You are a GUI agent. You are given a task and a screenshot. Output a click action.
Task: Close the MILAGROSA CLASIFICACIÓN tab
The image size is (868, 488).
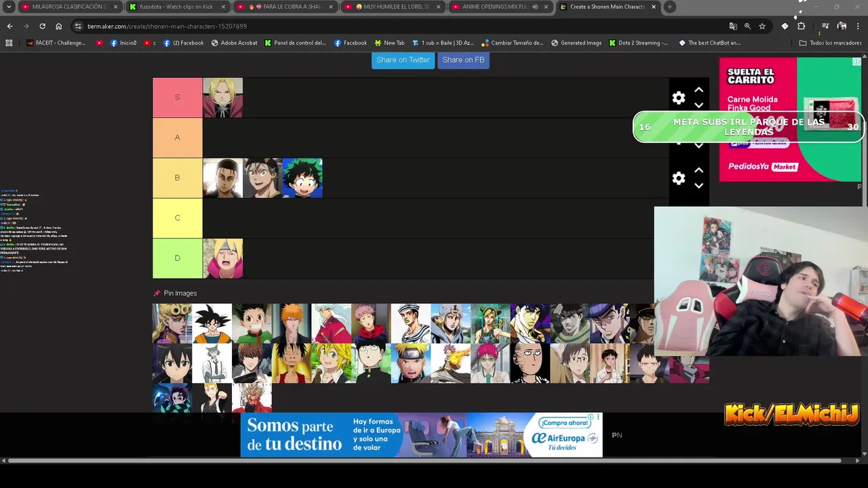tap(116, 7)
